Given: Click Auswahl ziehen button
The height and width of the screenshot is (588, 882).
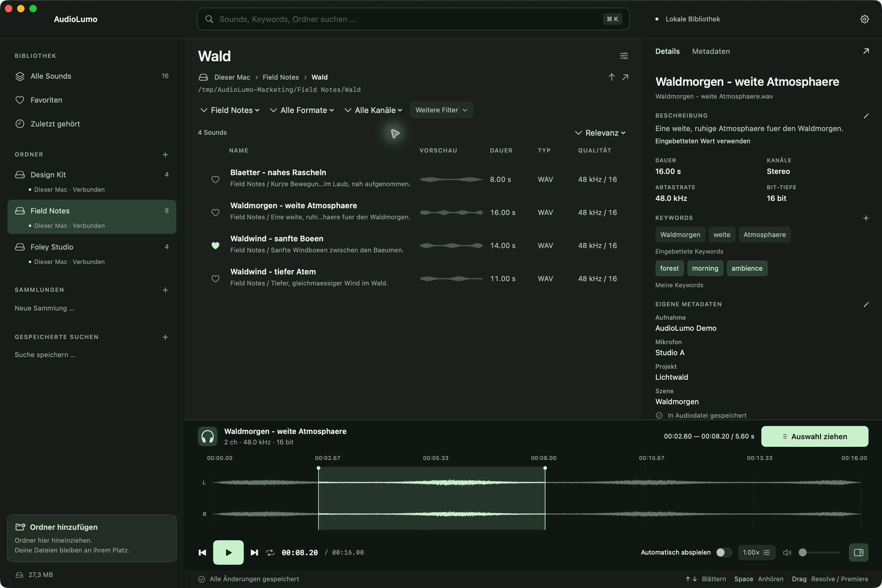Looking at the screenshot, I should (x=815, y=436).
